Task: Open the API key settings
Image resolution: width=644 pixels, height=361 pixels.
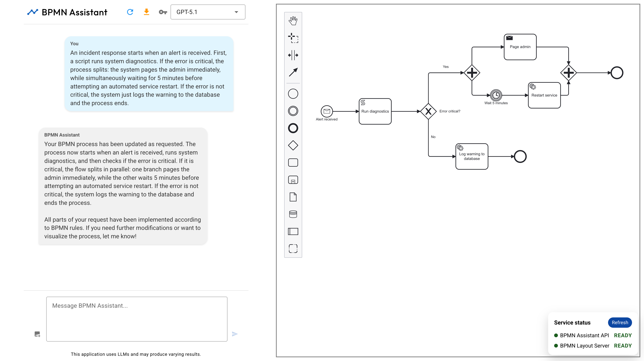Action: click(163, 12)
